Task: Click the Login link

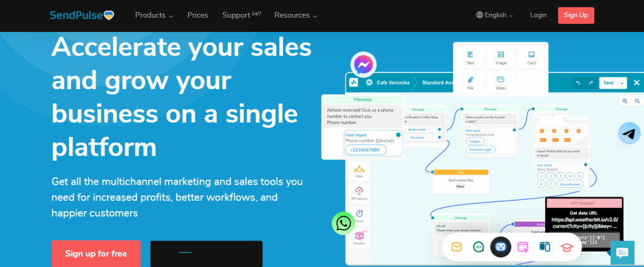Action: (x=538, y=15)
